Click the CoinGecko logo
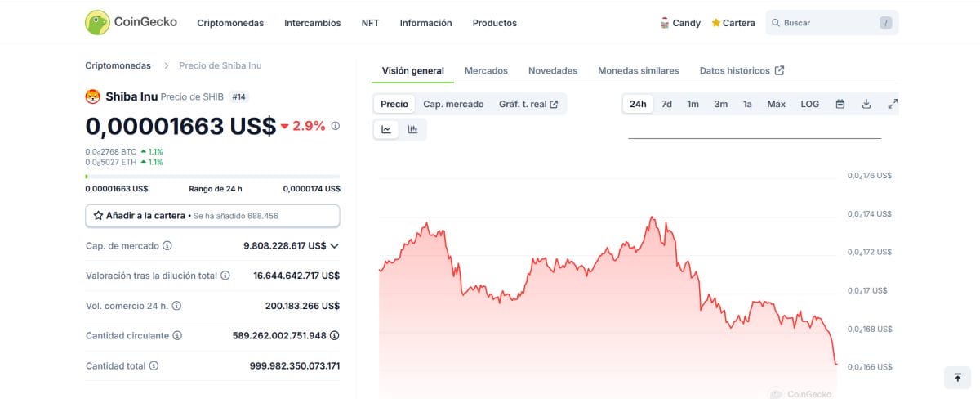The width and height of the screenshot is (980, 399). [x=131, y=22]
